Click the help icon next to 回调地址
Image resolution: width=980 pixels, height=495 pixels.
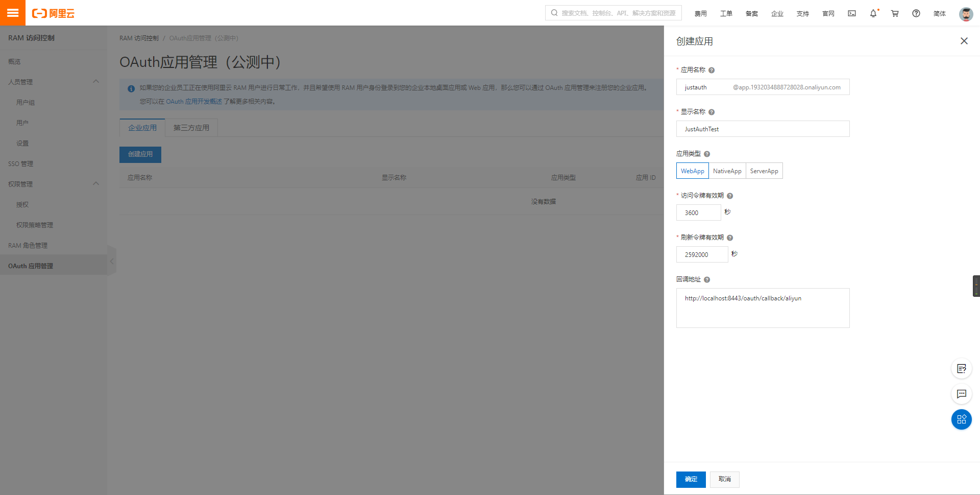click(x=707, y=280)
